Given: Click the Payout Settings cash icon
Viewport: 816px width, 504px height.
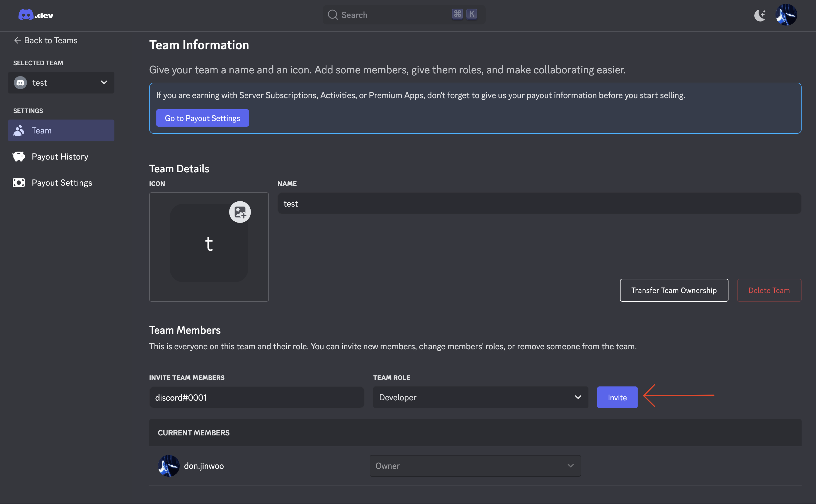Looking at the screenshot, I should point(19,183).
